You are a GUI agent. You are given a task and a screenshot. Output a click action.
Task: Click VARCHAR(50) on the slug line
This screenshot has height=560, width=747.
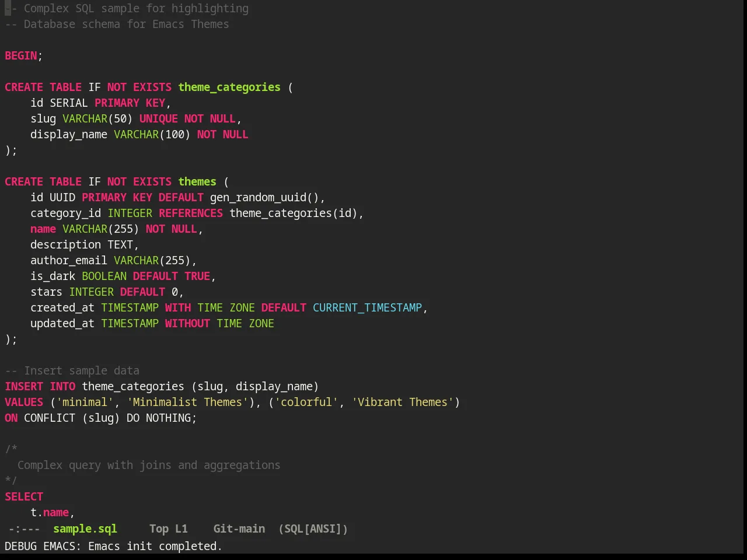click(x=97, y=119)
